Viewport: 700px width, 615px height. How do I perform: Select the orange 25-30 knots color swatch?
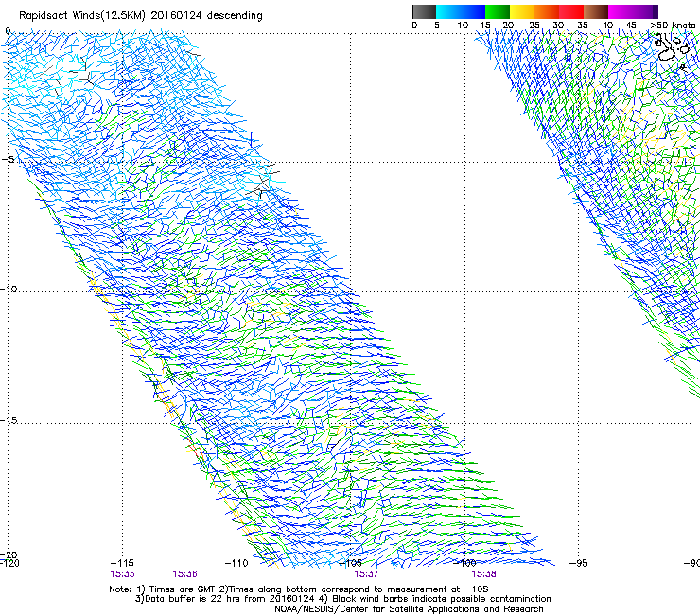pos(547,11)
